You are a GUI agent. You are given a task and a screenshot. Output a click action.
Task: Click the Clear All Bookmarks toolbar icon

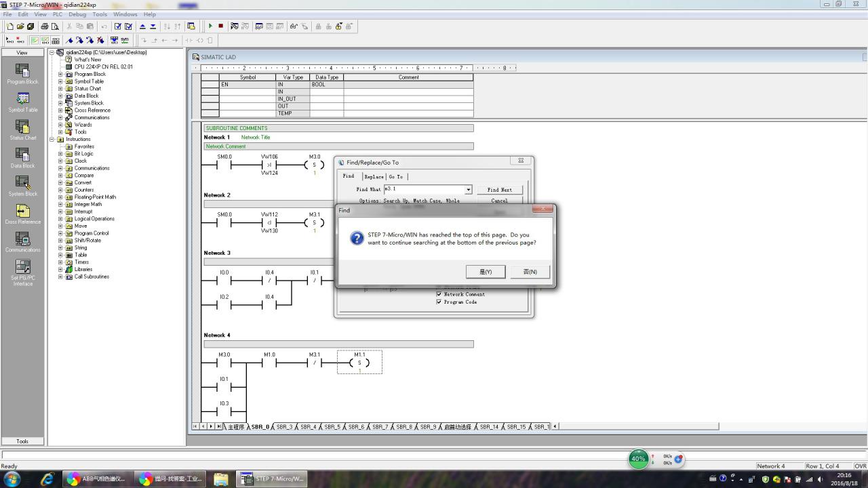click(100, 40)
